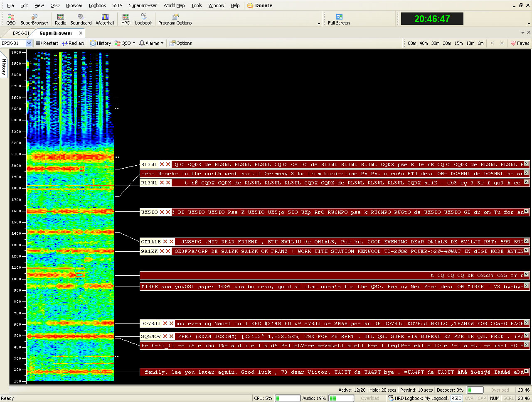532x402 pixels.
Task: Switch to the BPSK-31 tab
Action: (x=21, y=33)
